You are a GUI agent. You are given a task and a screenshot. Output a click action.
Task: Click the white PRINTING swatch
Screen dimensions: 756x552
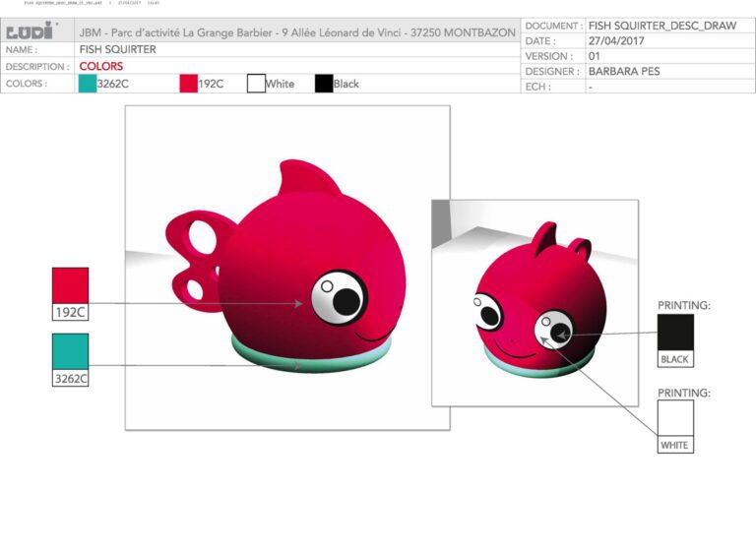pos(675,417)
